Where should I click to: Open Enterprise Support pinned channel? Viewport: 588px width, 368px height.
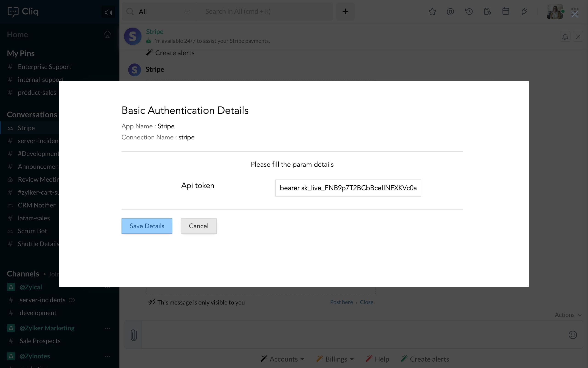coord(45,67)
